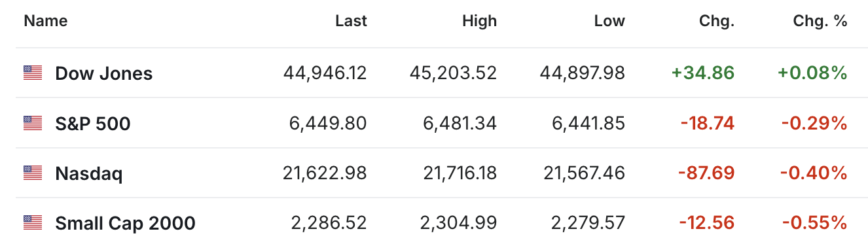Sort table by Chg. % column header
868x246 pixels.
[820, 21]
